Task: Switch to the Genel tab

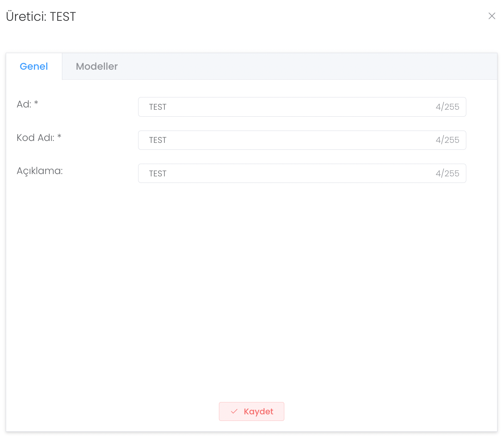Action: [34, 66]
